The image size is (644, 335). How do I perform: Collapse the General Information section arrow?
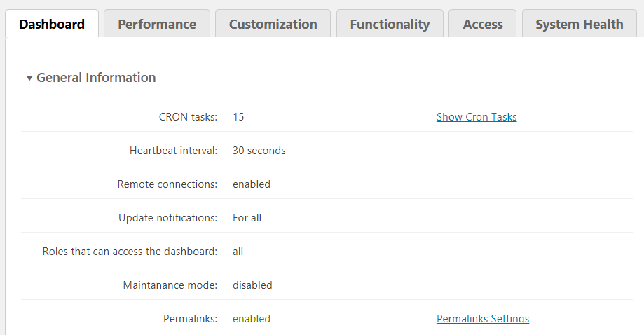29,78
